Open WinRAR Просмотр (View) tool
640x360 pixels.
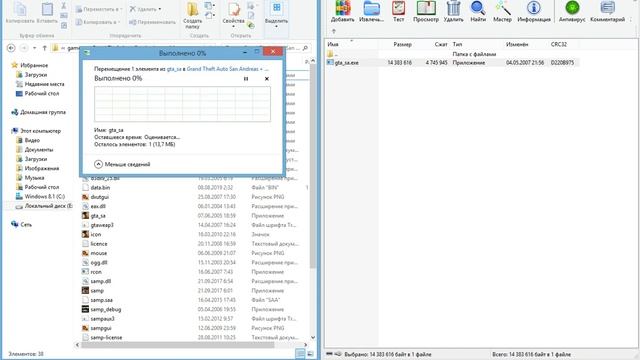(425, 11)
